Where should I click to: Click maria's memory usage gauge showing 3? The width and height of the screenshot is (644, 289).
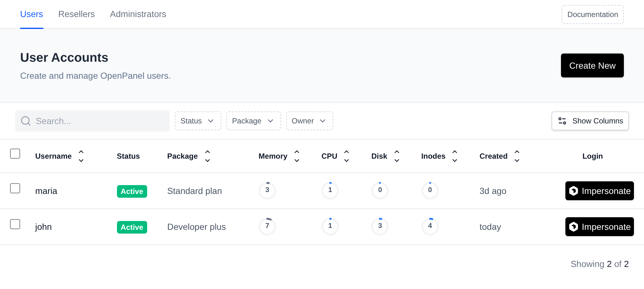point(267,190)
